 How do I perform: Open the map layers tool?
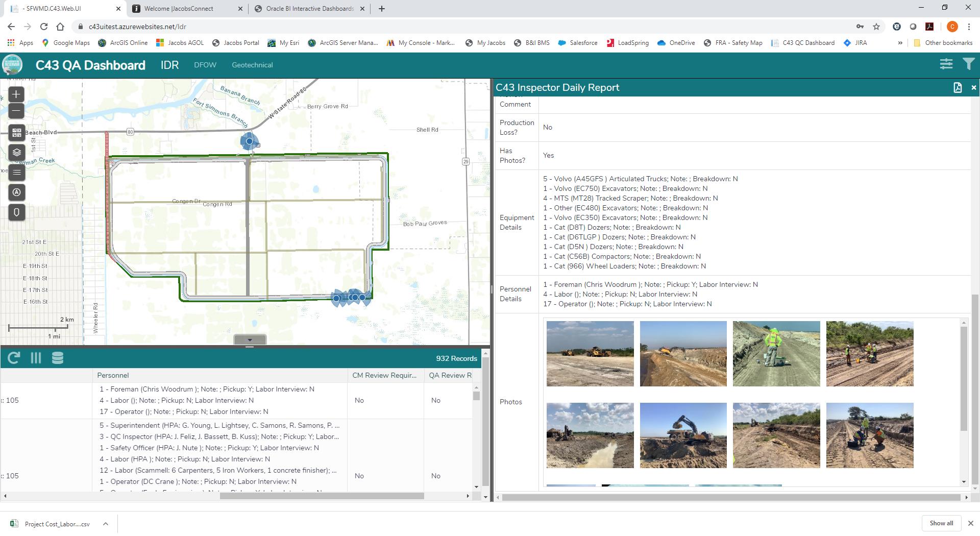(16, 153)
